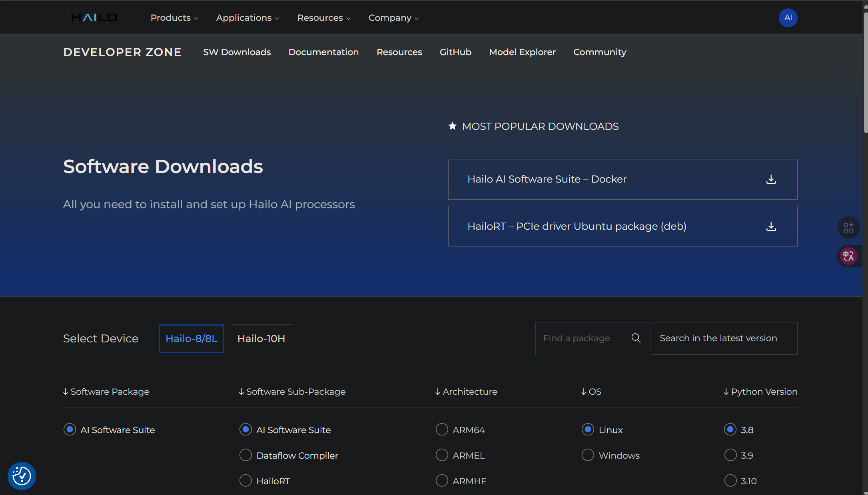
Task: Open the cookie consent badge
Action: pos(22,476)
